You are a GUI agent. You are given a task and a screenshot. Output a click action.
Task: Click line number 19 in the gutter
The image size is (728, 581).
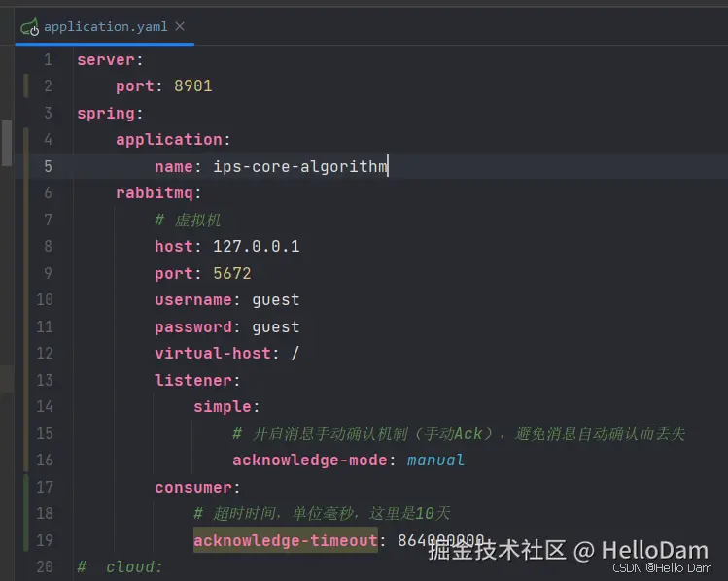tap(44, 540)
